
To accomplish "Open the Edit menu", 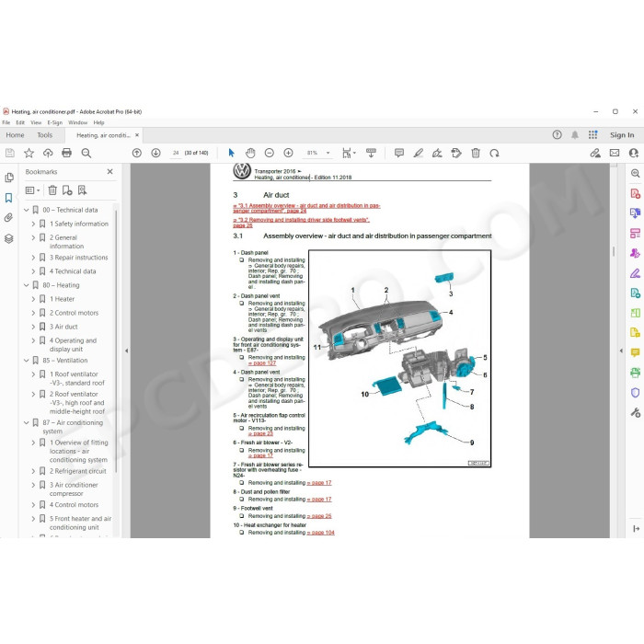I will 20,122.
